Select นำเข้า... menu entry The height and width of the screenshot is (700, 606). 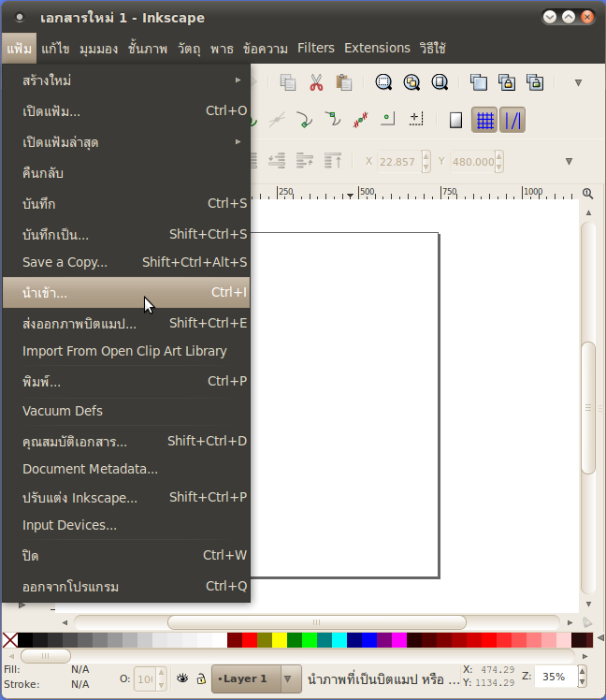point(126,292)
